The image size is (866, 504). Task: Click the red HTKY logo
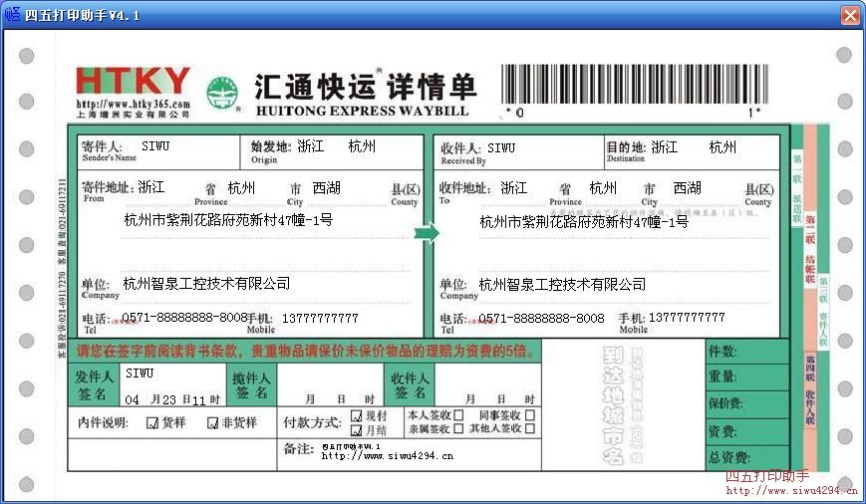tap(134, 81)
